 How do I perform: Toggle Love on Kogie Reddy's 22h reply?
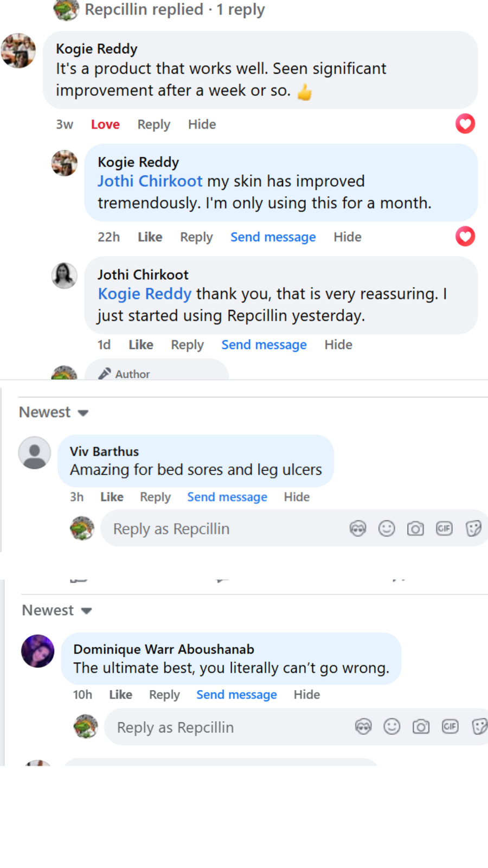point(465,237)
